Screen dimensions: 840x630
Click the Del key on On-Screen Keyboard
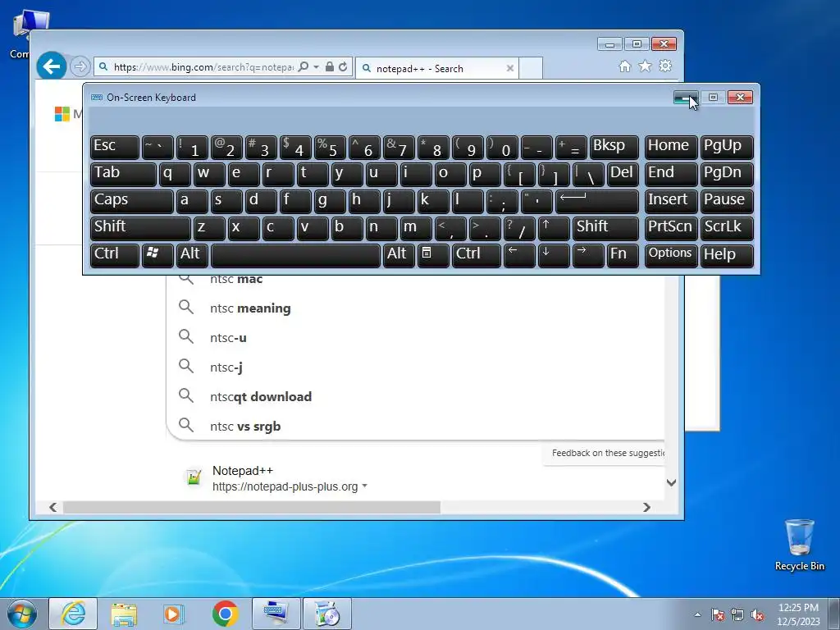coord(623,174)
